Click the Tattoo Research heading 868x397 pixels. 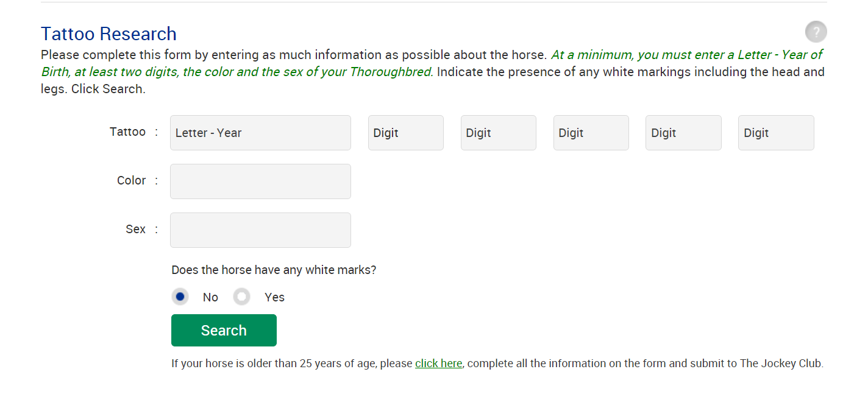108,33
